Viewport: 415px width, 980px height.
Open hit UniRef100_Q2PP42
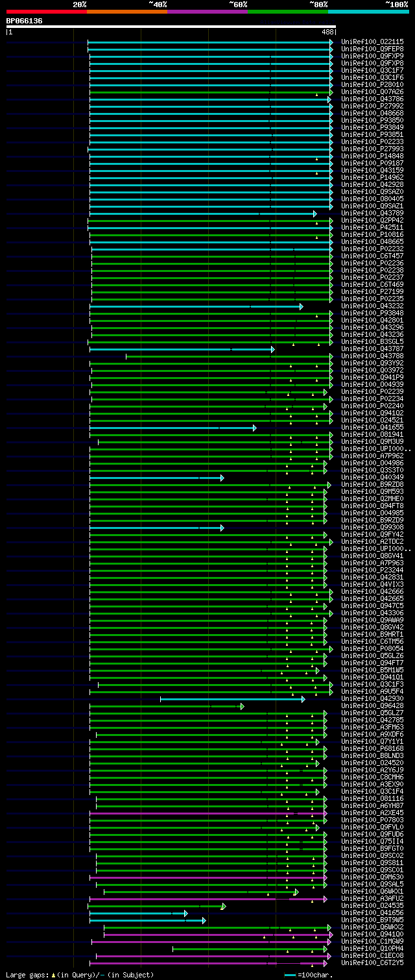[372, 221]
